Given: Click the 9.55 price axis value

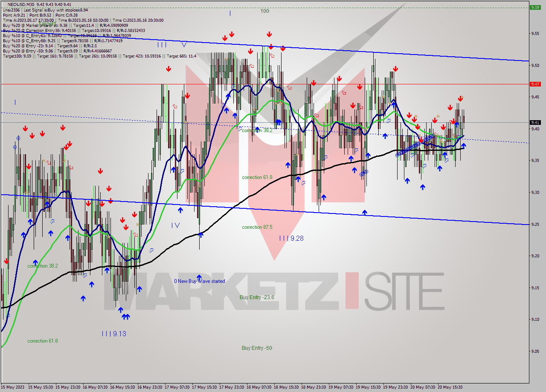Looking at the screenshot, I should tap(535, 34).
